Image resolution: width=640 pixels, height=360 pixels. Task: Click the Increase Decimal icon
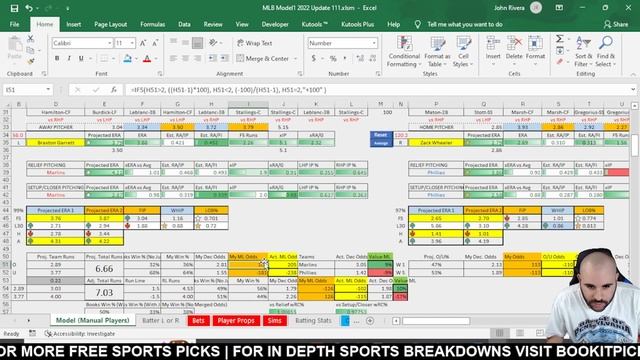click(x=360, y=59)
